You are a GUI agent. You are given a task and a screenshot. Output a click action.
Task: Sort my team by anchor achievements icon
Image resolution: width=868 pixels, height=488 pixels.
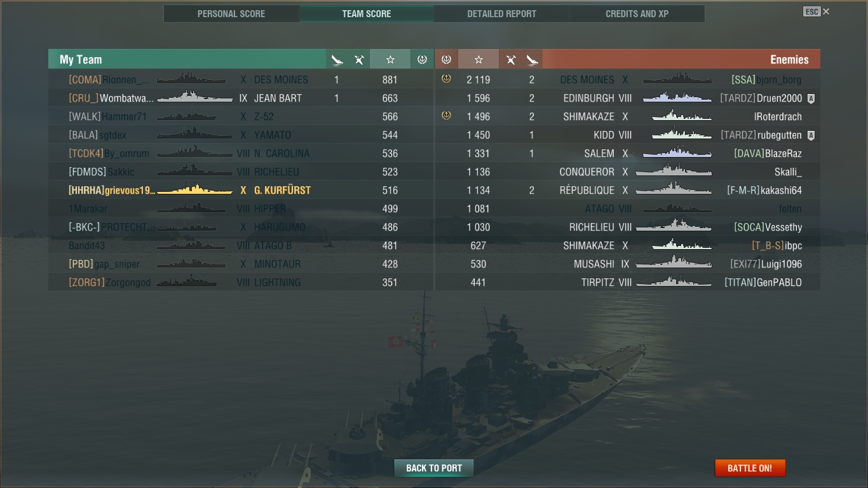(422, 60)
